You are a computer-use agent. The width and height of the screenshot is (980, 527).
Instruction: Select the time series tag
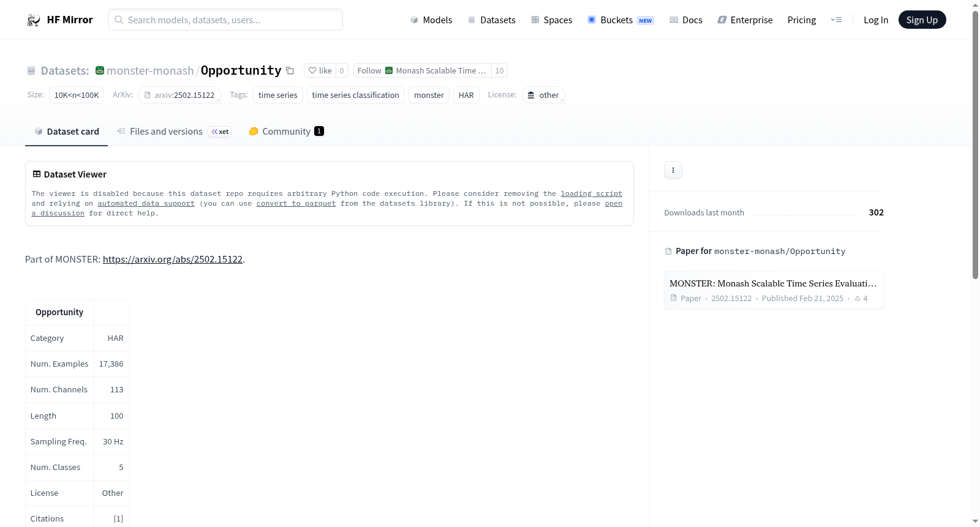pyautogui.click(x=278, y=95)
